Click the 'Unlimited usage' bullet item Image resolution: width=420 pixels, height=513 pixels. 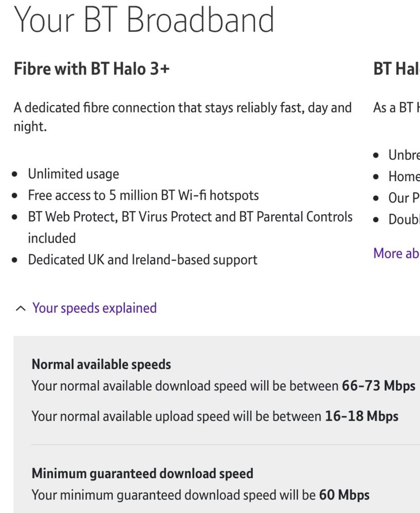click(73, 174)
